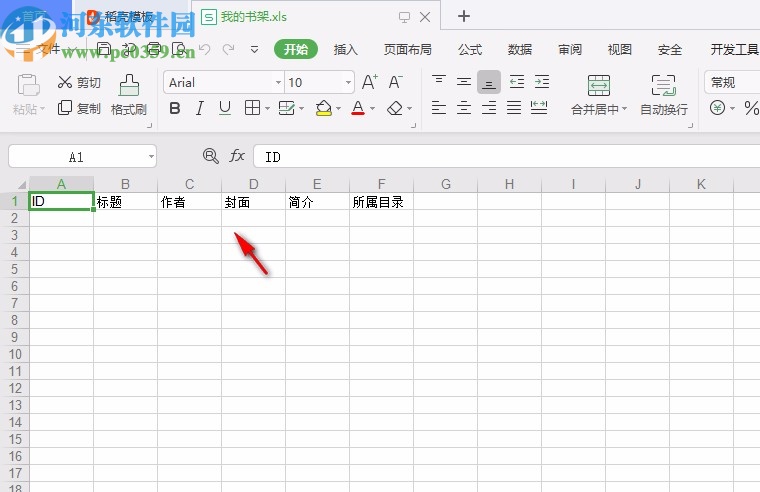Click the top align icon

pyautogui.click(x=439, y=81)
